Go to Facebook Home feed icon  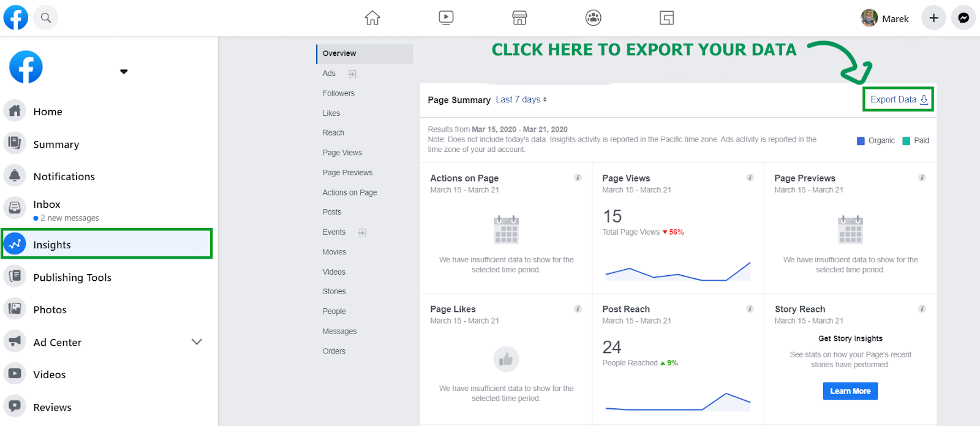[372, 18]
